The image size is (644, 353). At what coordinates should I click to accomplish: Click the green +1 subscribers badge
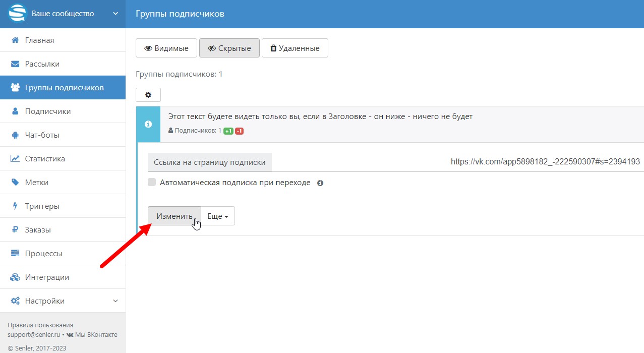pyautogui.click(x=228, y=131)
